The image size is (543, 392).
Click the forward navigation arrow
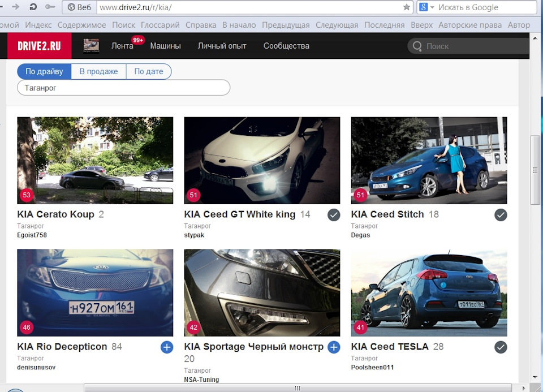16,7
